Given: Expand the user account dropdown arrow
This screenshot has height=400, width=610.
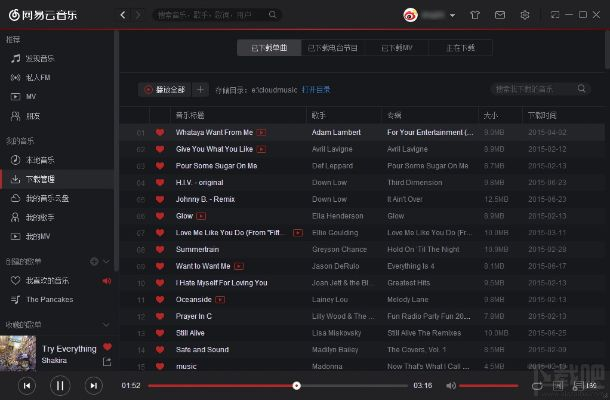Looking at the screenshot, I should (453, 16).
